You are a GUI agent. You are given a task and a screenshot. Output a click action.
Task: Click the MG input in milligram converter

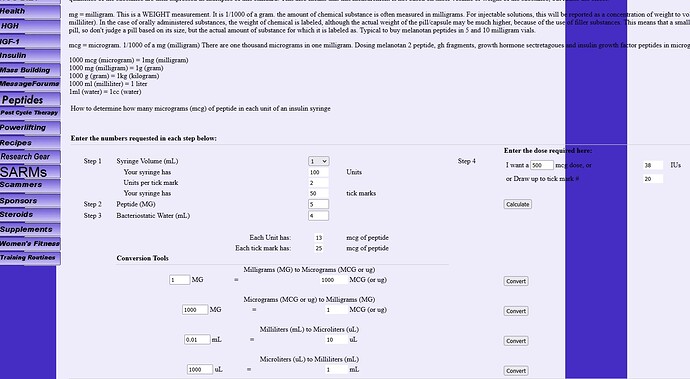coord(180,280)
